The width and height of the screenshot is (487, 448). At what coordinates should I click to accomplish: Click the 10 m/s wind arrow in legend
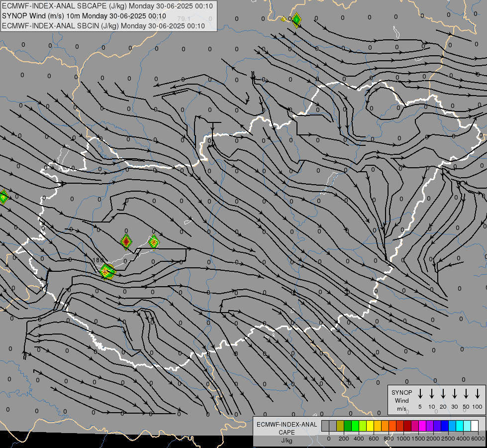tap(431, 394)
